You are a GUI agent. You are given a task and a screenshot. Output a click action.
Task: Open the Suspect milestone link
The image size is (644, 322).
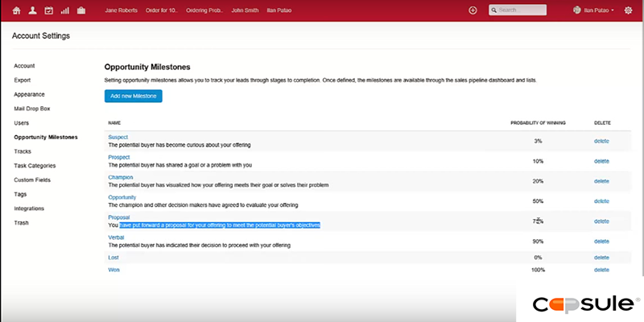point(118,137)
